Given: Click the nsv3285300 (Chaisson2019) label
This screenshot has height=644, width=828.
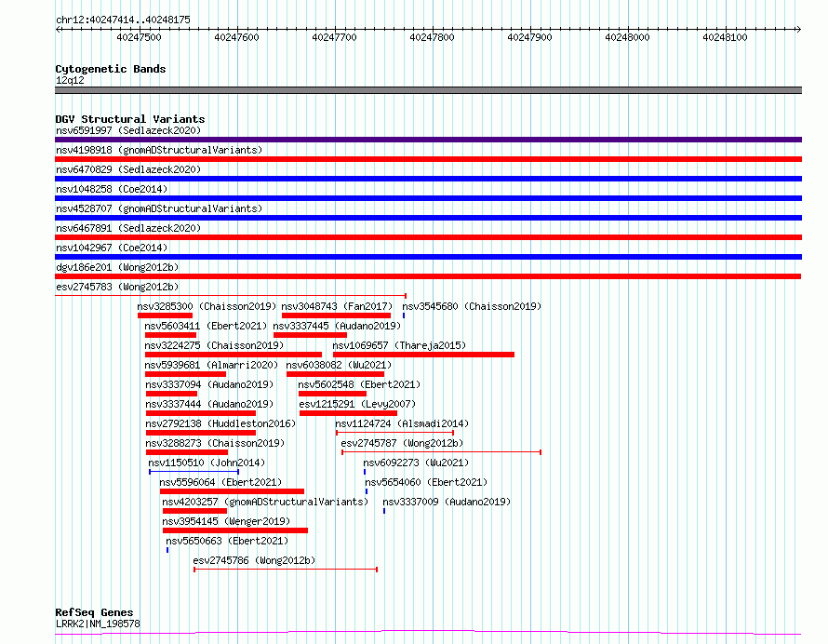Looking at the screenshot, I should tap(207, 306).
